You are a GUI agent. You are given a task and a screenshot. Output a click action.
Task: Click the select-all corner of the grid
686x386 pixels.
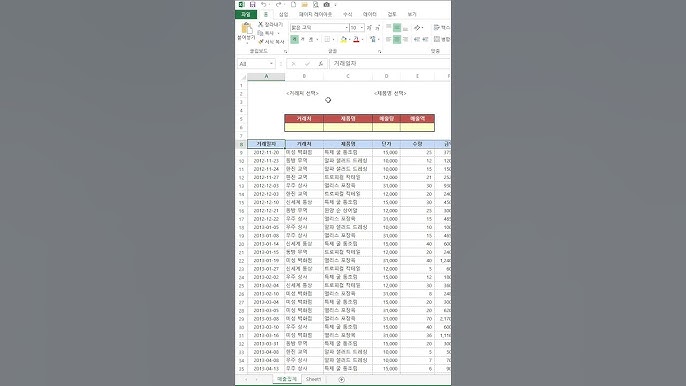242,77
